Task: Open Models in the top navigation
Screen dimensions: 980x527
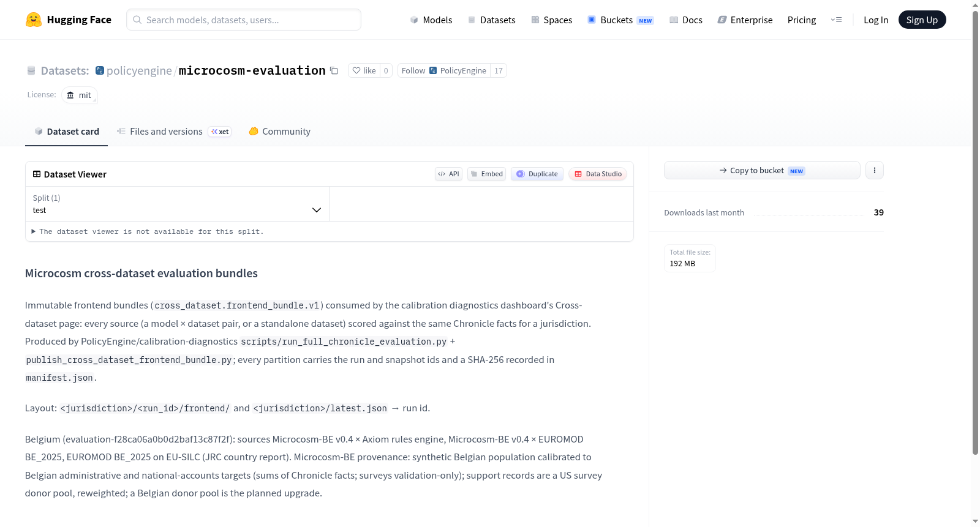Action: click(431, 20)
